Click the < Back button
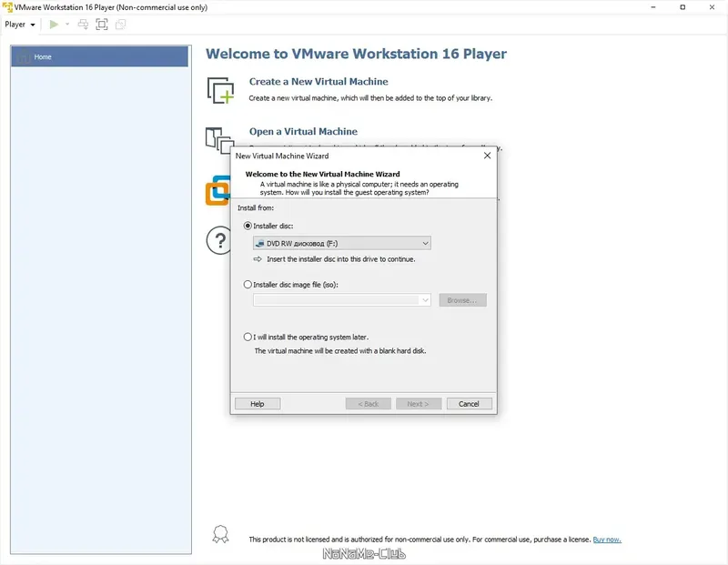This screenshot has height=565, width=728. pyautogui.click(x=369, y=404)
